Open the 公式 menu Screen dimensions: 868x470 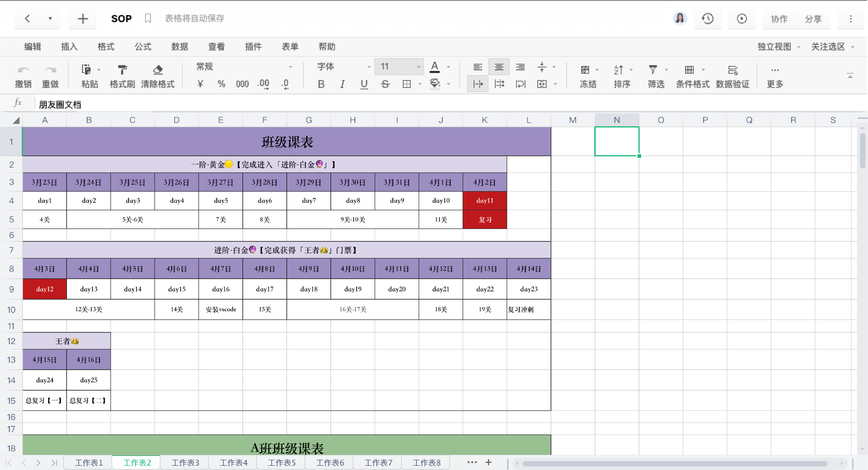pos(143,47)
